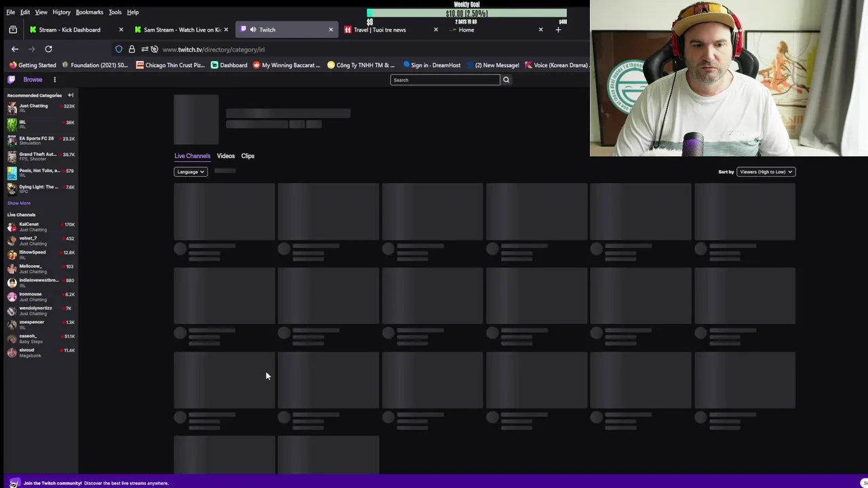Open Chicago Thin Crust Pizza bookmark
The width and height of the screenshot is (868, 488).
pyautogui.click(x=170, y=65)
